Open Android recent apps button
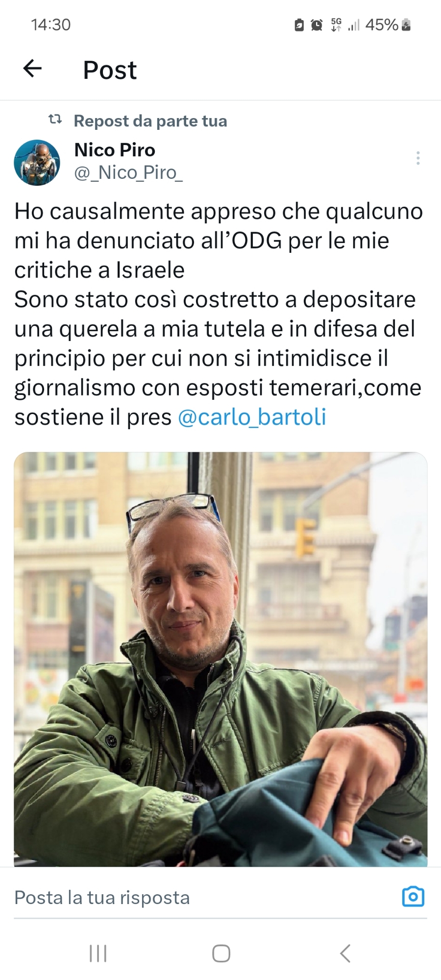The image size is (441, 980). point(98,954)
